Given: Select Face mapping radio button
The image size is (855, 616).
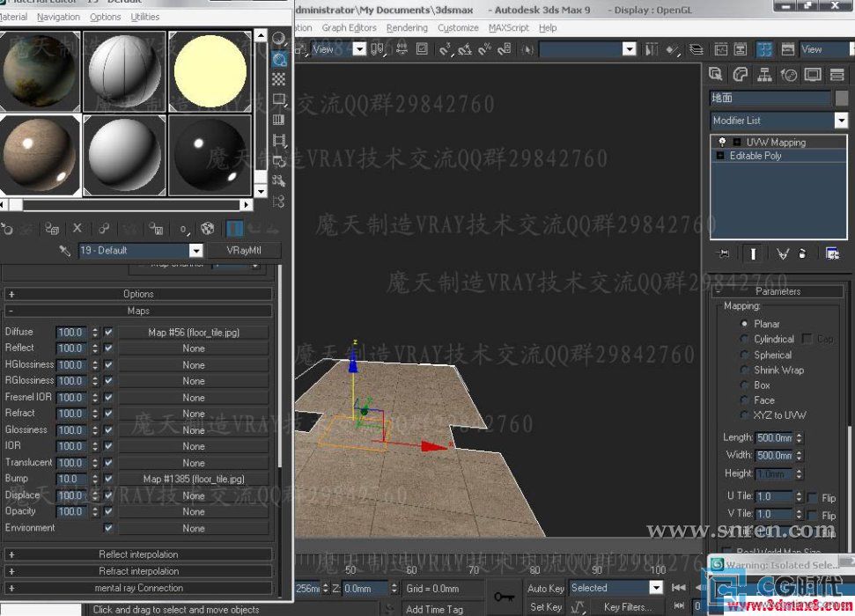Looking at the screenshot, I should [x=744, y=400].
